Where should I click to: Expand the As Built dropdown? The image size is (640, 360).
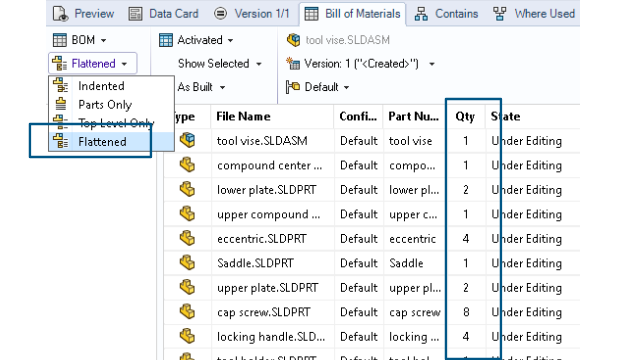201,87
